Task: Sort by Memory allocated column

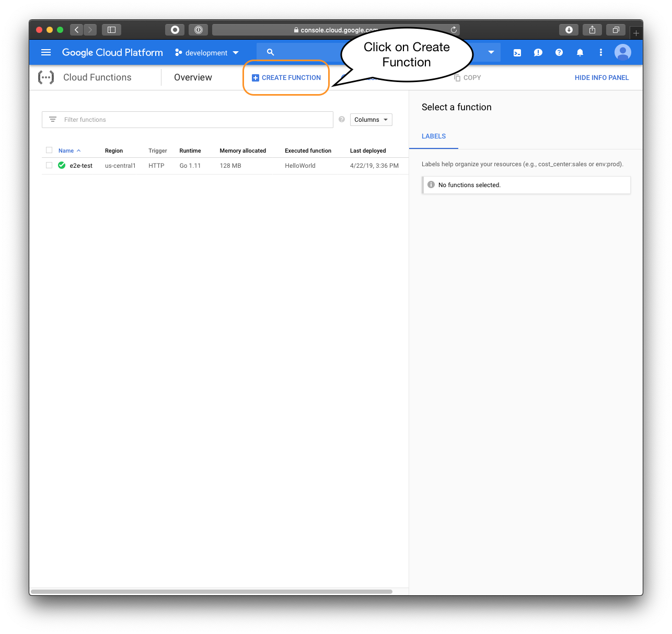Action: click(x=243, y=151)
